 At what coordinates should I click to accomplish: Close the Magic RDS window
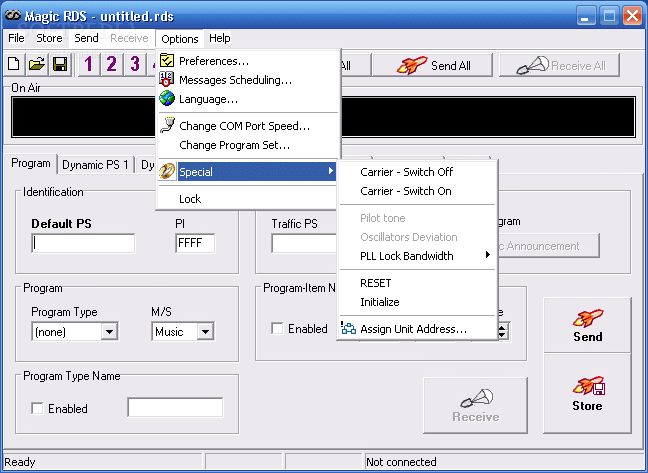pos(633,17)
